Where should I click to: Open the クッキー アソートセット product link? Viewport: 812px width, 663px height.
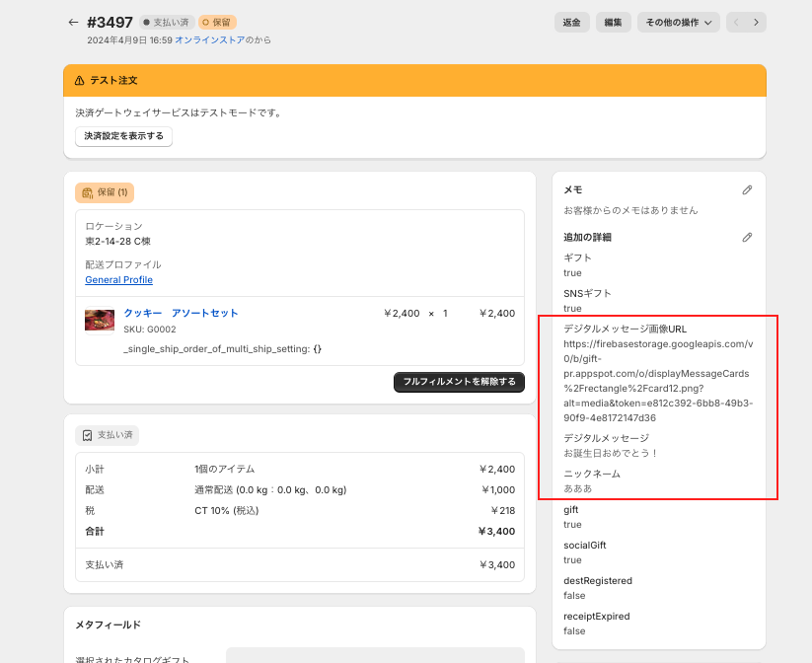[181, 313]
